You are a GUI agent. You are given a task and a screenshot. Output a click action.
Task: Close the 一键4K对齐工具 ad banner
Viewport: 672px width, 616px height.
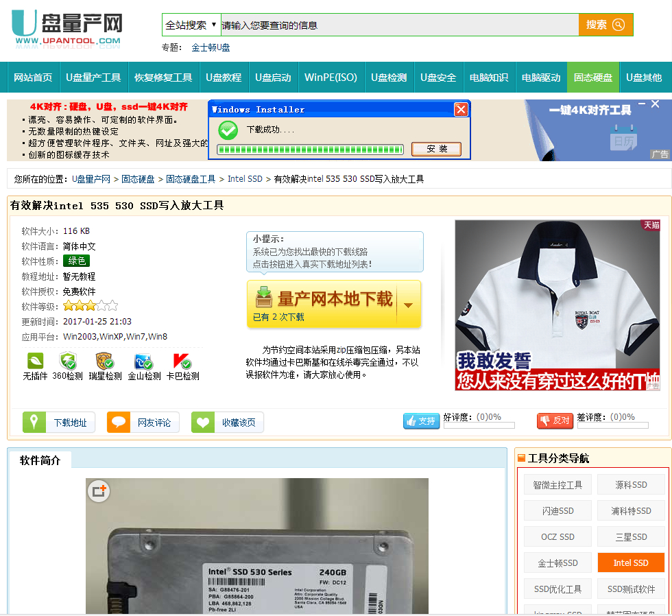[x=656, y=104]
